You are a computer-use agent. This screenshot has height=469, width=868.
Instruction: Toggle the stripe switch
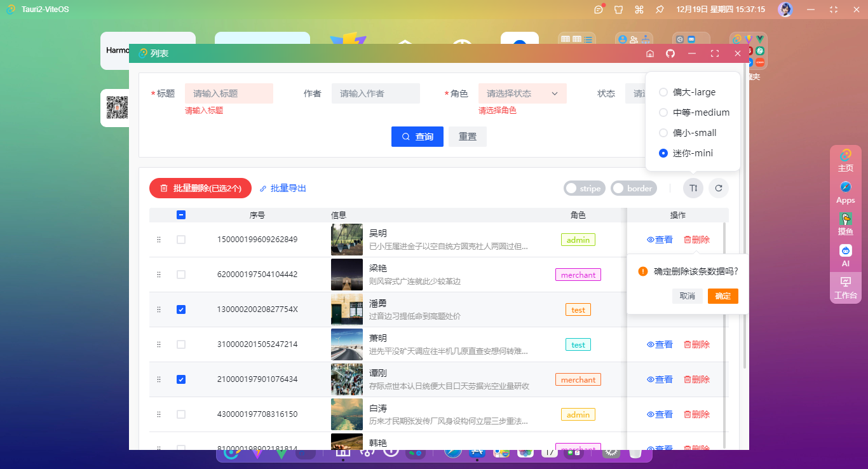click(x=585, y=188)
